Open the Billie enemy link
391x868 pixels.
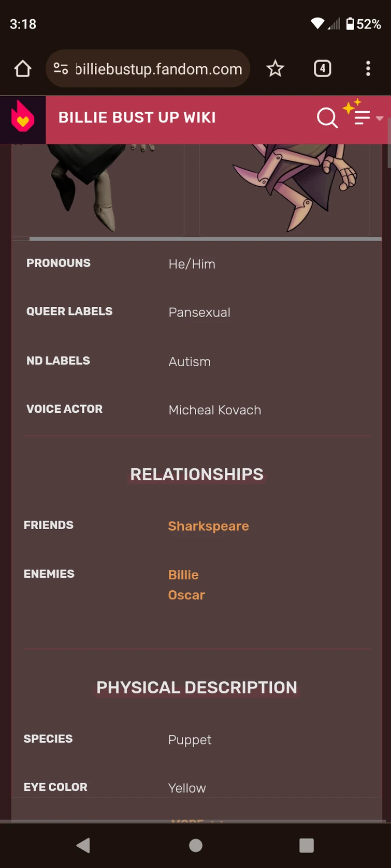click(x=183, y=574)
